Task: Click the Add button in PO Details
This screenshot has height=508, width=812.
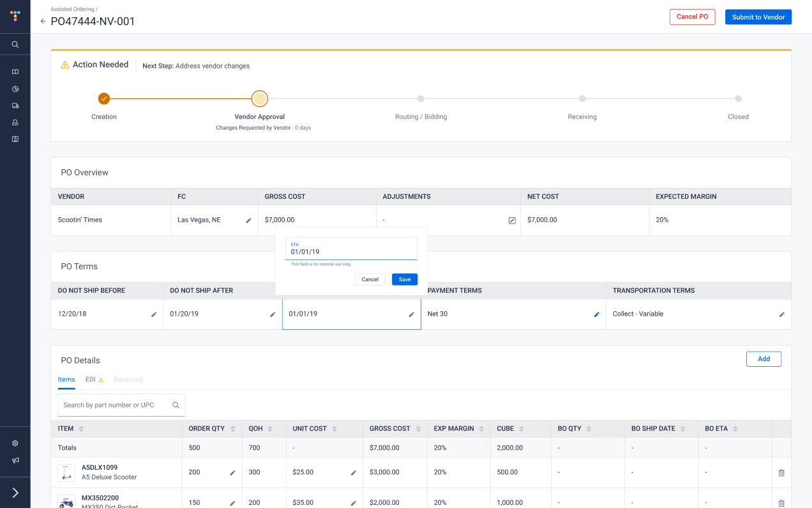Action: pos(763,359)
